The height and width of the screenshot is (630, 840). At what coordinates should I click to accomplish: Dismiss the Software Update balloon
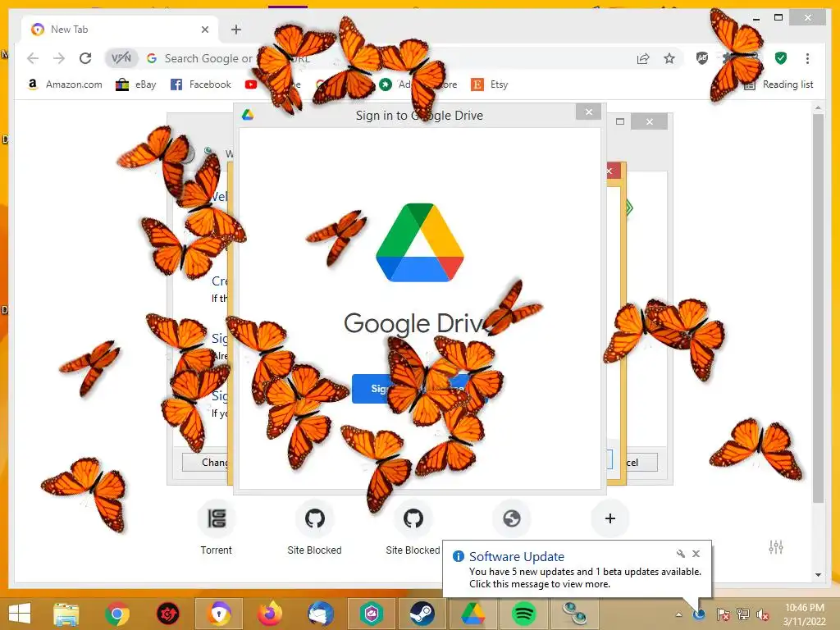click(696, 554)
